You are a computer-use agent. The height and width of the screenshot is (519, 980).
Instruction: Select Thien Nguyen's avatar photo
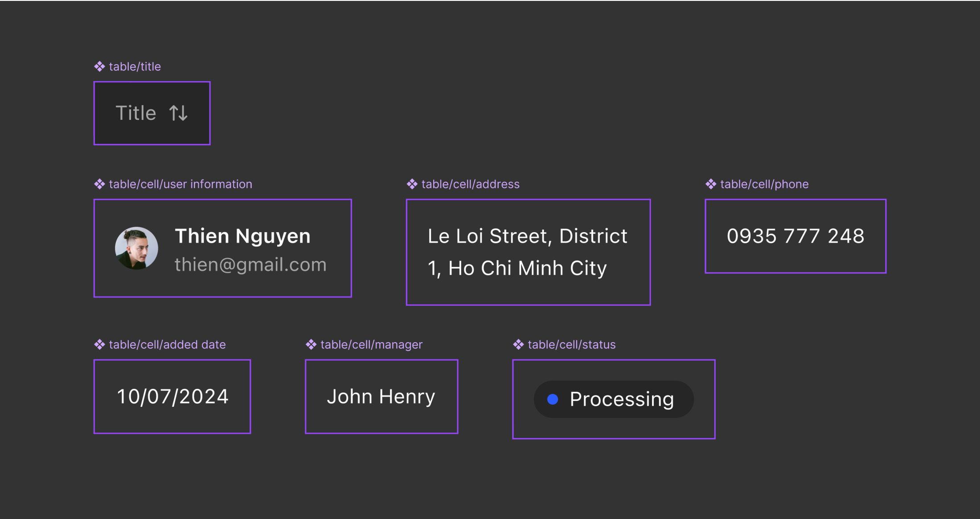(x=136, y=248)
